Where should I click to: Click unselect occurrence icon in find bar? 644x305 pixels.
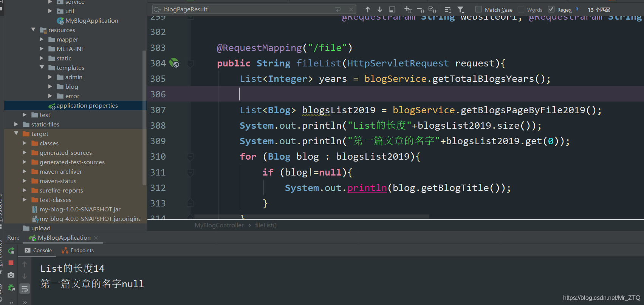click(421, 10)
